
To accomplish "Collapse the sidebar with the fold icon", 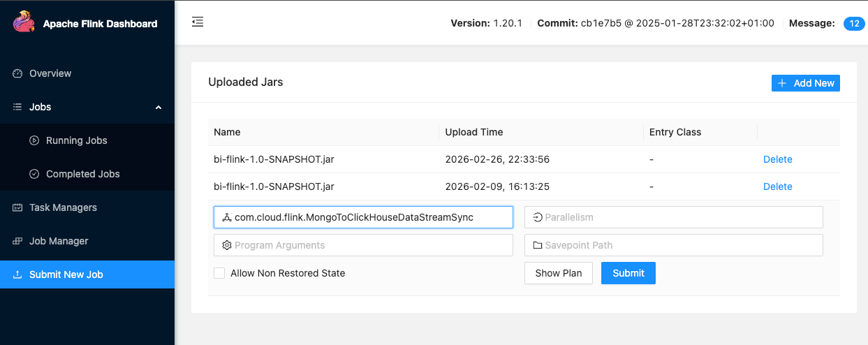I will coord(198,22).
